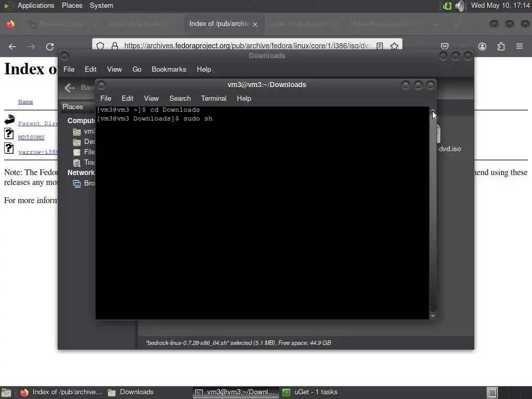This screenshot has height=399, width=532.
Task: Open Terminal Help menu
Action: pos(244,98)
